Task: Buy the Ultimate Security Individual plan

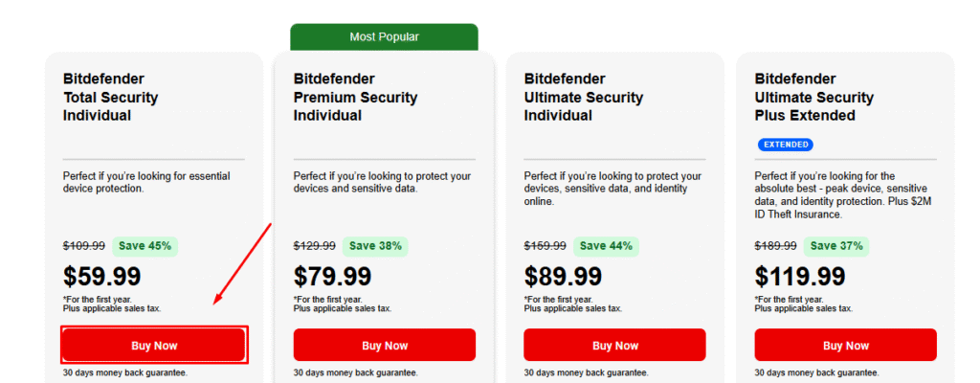Action: tap(614, 345)
